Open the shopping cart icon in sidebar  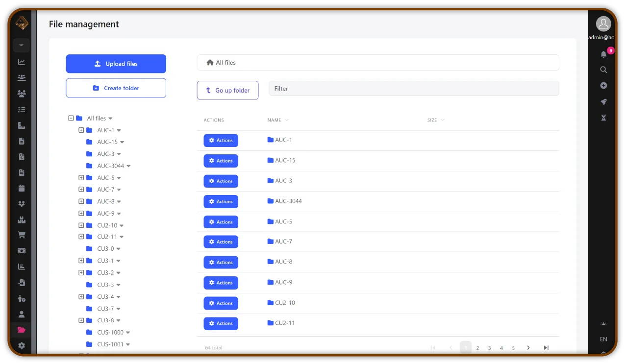[x=22, y=235]
